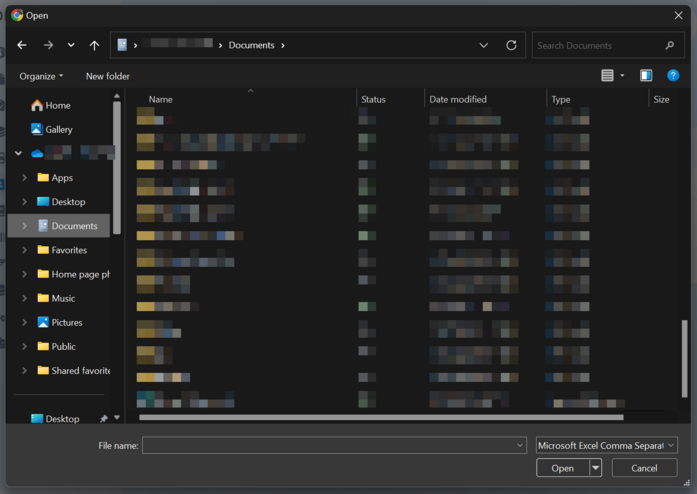Viewport: 697px width, 494px height.
Task: Open the Organize menu
Action: [41, 76]
